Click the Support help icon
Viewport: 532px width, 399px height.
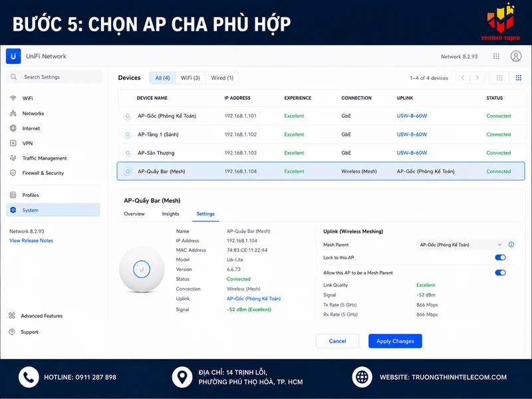pos(12,332)
